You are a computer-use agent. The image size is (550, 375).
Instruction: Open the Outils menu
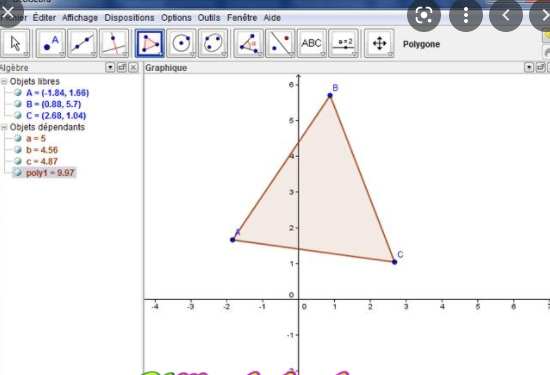pos(209,18)
